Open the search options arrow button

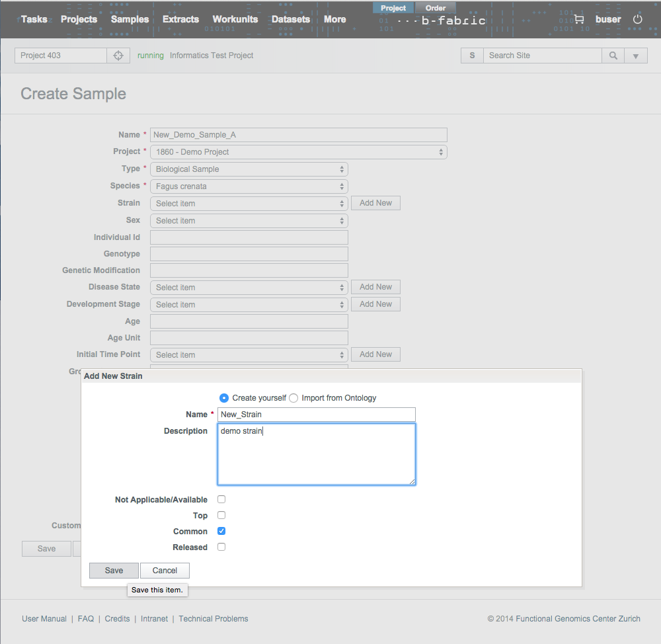pyautogui.click(x=635, y=56)
